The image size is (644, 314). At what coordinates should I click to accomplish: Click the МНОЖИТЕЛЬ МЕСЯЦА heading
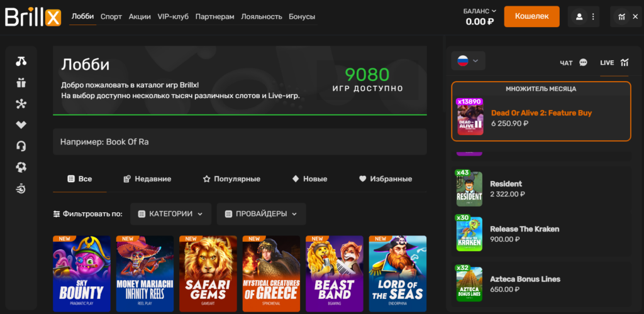coord(541,89)
